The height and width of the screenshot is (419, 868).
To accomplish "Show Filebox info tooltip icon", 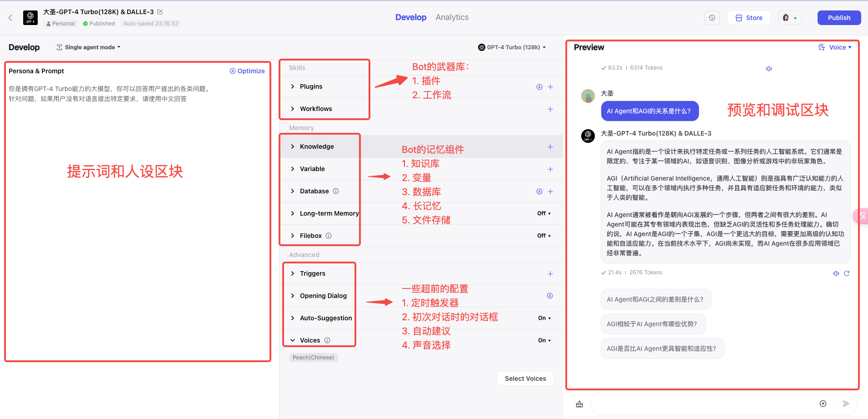I will (x=329, y=236).
